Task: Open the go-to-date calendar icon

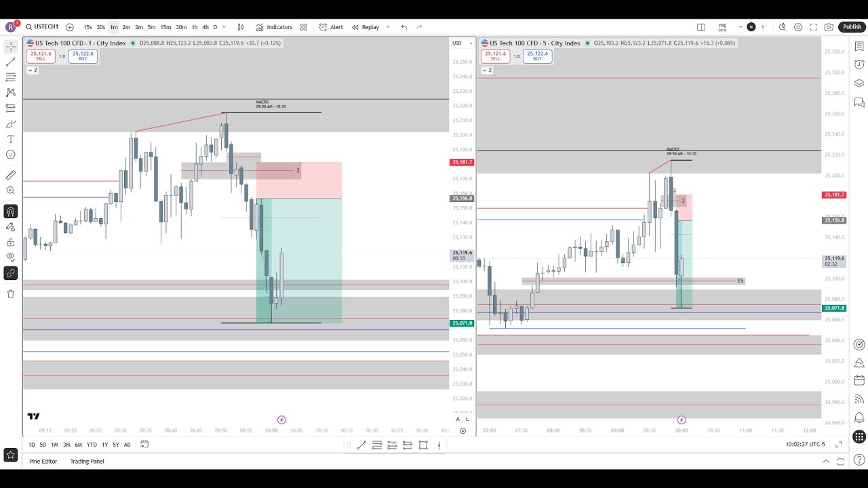Action: click(146, 445)
